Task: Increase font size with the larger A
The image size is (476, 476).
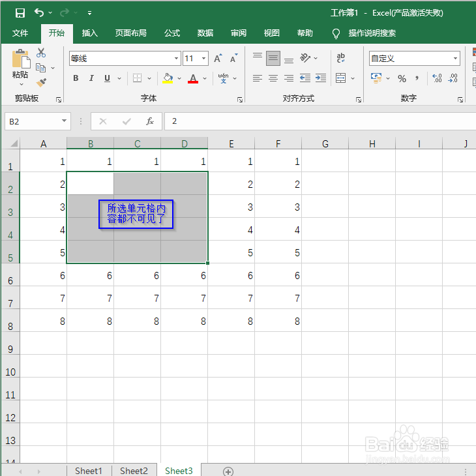Action: point(218,58)
